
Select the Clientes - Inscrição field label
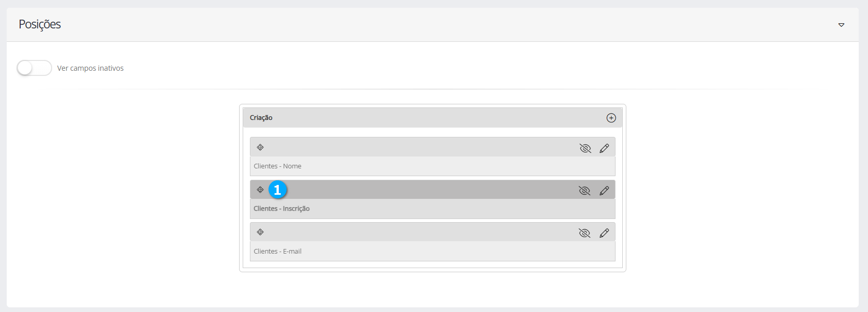point(281,209)
